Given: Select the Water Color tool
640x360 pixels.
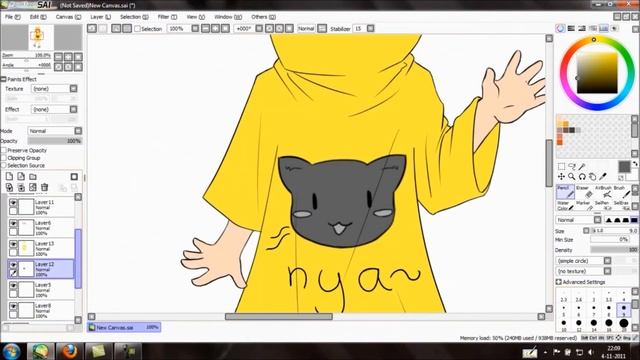Looking at the screenshot, I should 565,205.
